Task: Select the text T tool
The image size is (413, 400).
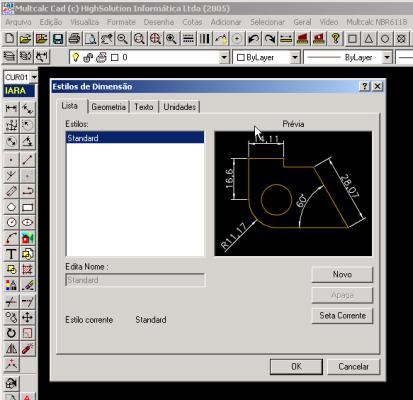Action: 11,254
